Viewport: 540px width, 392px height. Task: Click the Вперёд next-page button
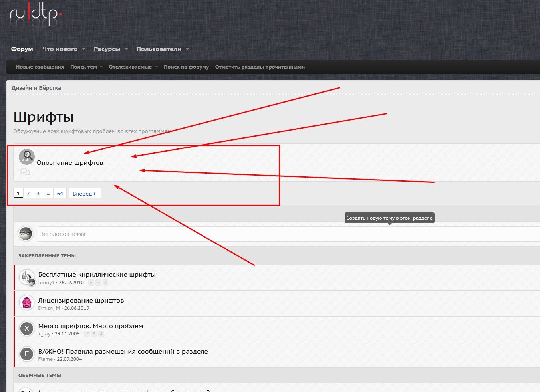(x=85, y=193)
